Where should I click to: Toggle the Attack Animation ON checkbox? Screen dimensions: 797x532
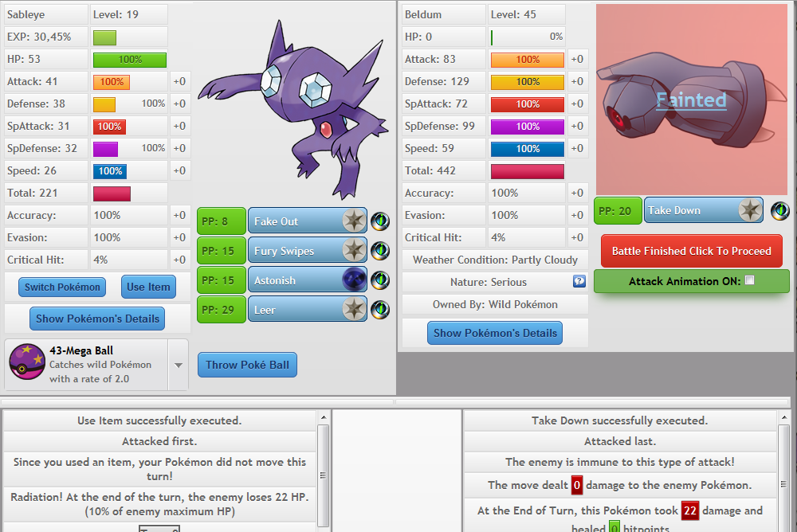click(x=749, y=280)
